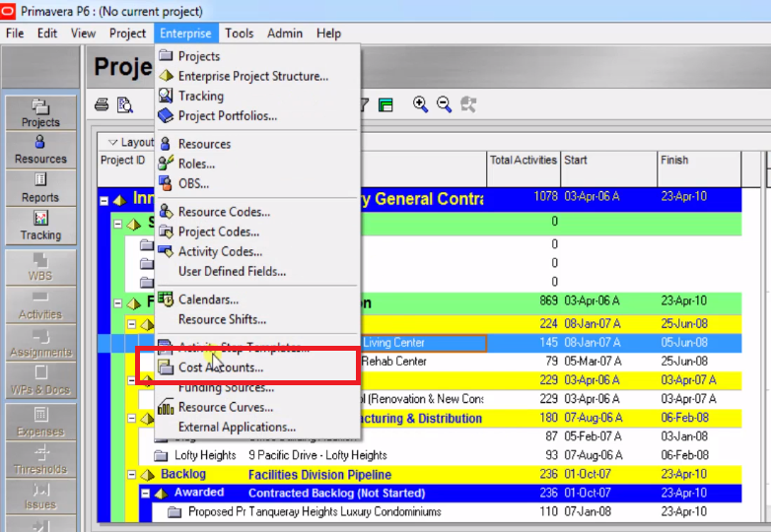Open Thresholds in the left sidebar
This screenshot has height=532, width=771.
[x=40, y=459]
